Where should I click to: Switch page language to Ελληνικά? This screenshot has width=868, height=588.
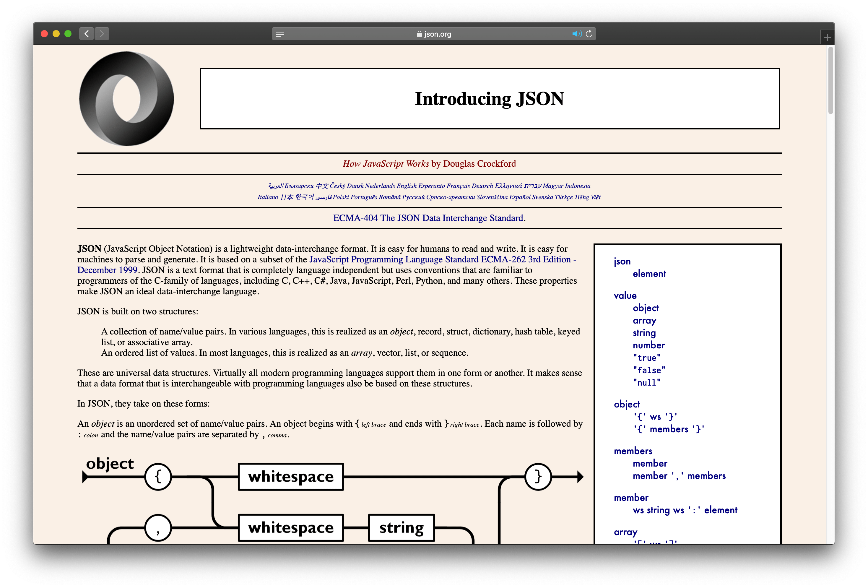(x=508, y=186)
